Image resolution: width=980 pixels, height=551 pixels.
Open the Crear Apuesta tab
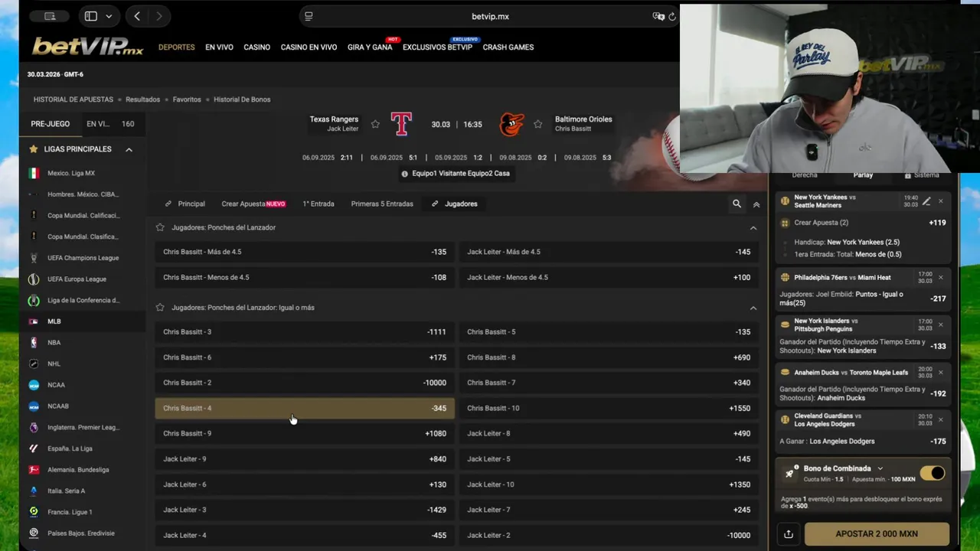(253, 204)
